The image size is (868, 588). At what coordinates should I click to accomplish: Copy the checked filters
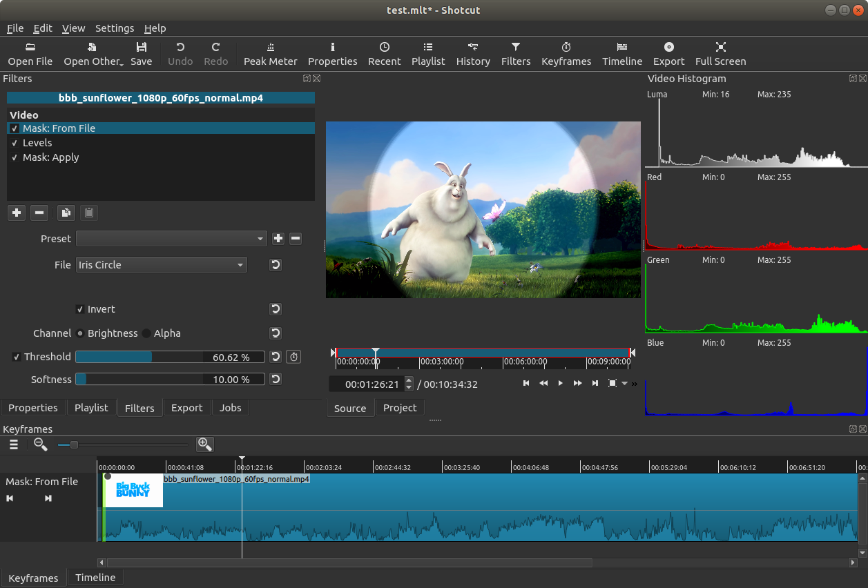(66, 213)
